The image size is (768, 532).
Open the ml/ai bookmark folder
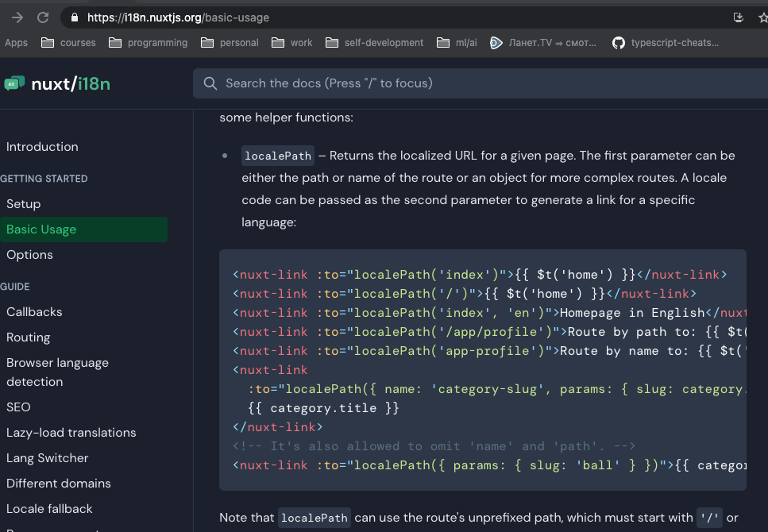click(x=457, y=43)
